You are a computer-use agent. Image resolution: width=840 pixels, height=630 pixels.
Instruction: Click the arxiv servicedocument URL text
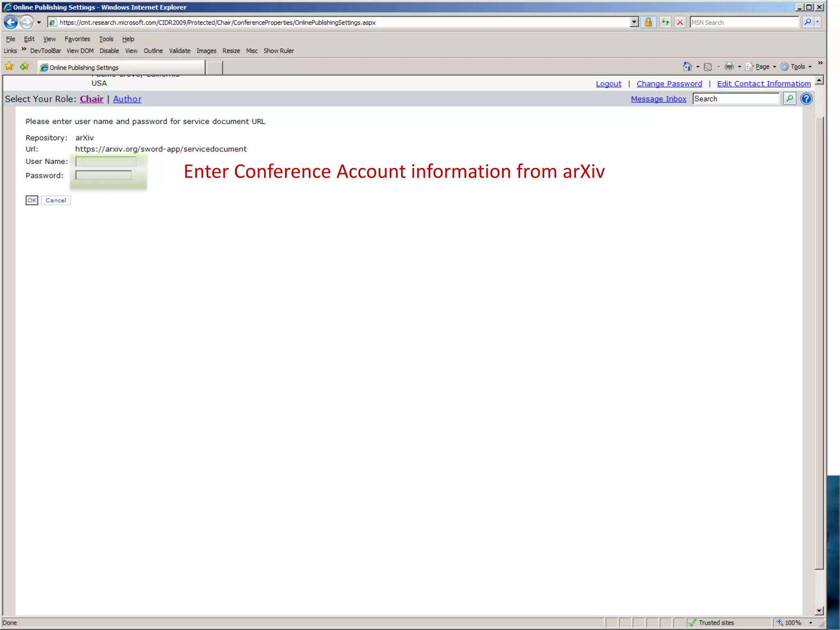tap(161, 149)
